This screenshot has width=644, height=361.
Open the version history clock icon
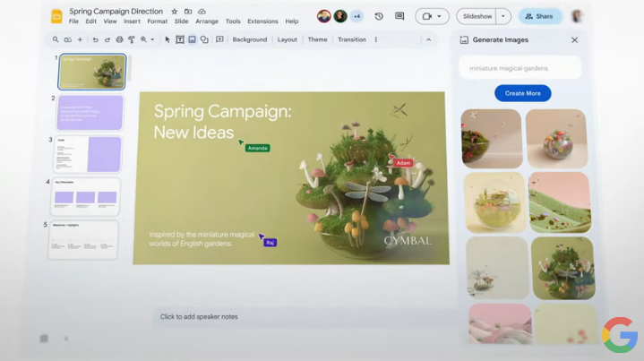[379, 16]
